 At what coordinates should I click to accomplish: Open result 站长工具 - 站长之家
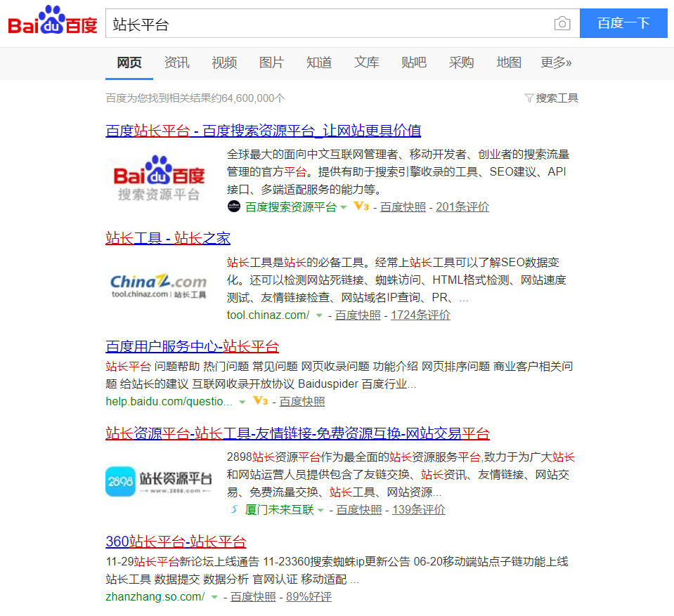point(168,238)
